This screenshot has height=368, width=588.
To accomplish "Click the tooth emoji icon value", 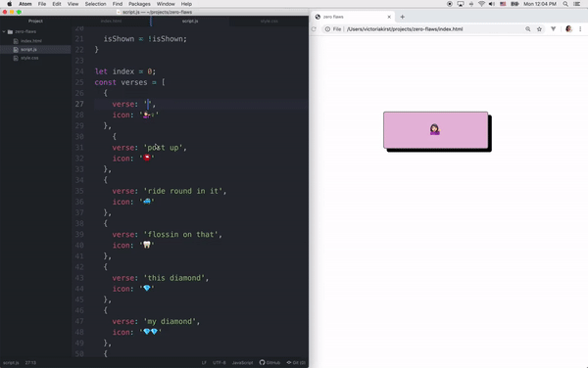I will pyautogui.click(x=147, y=246).
